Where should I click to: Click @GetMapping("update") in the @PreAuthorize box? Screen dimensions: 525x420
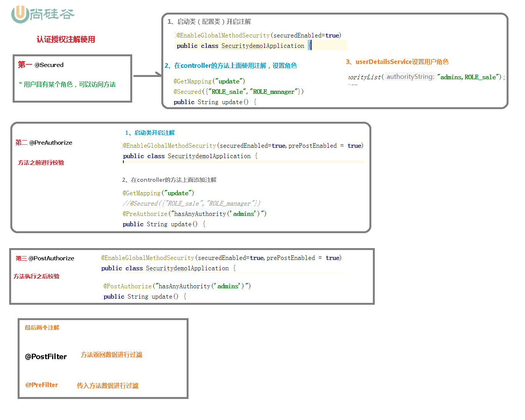[x=158, y=193]
